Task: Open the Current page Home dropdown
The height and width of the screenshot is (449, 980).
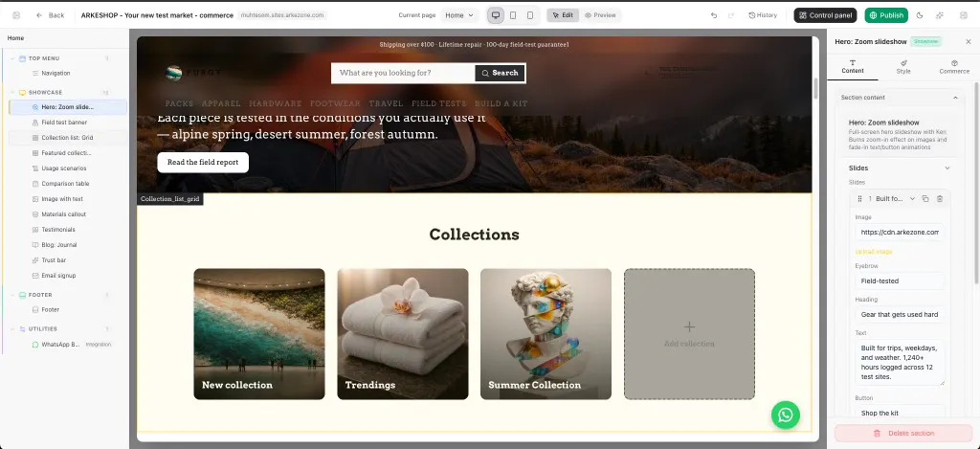Action: (459, 15)
